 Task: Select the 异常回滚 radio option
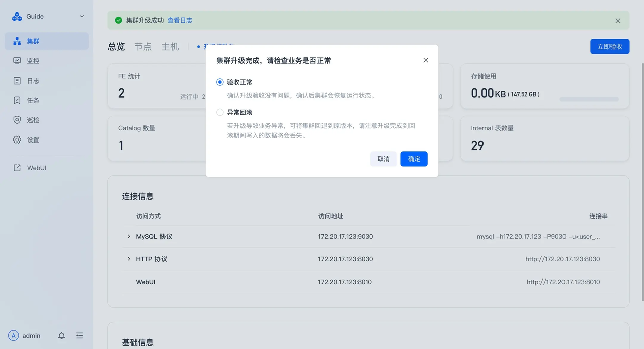(x=220, y=112)
